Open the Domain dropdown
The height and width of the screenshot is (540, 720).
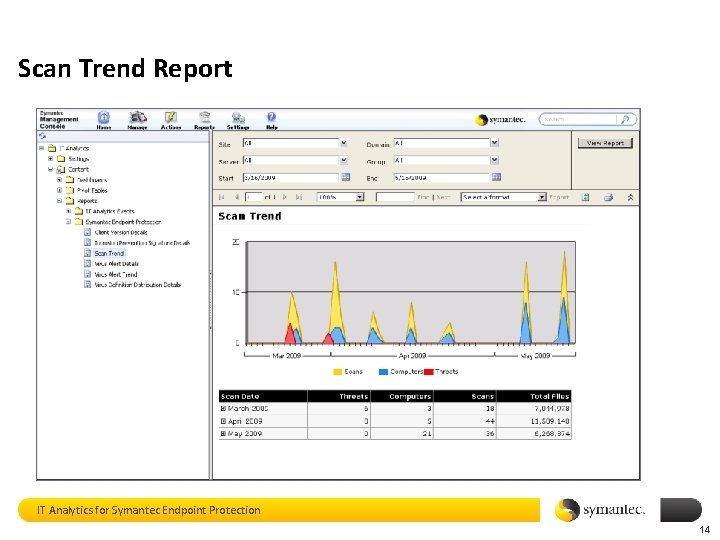point(495,143)
